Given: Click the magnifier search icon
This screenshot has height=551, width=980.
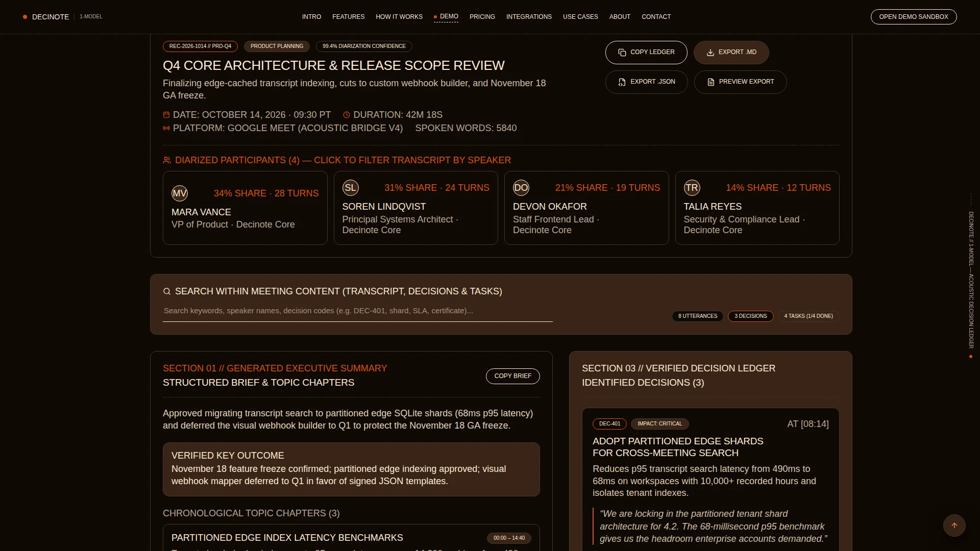Looking at the screenshot, I should click(x=167, y=291).
